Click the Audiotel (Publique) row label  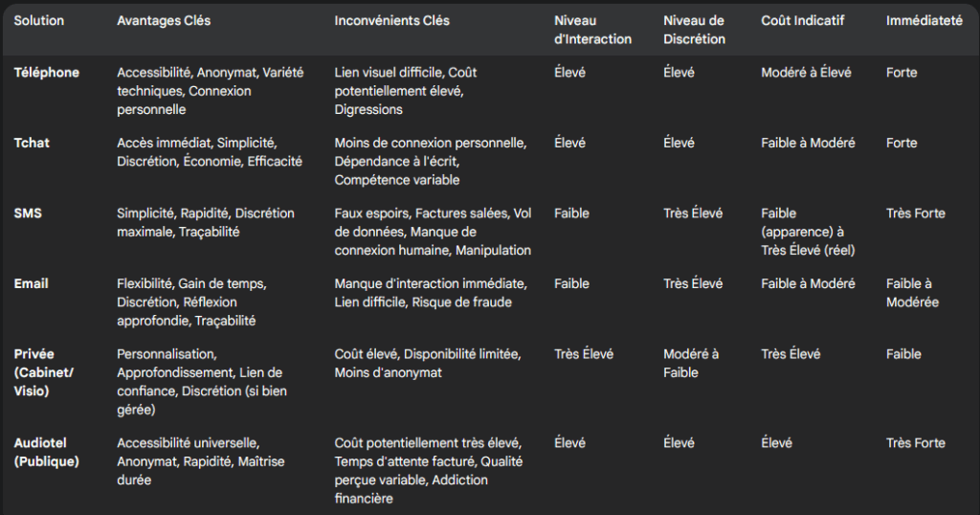46,453
